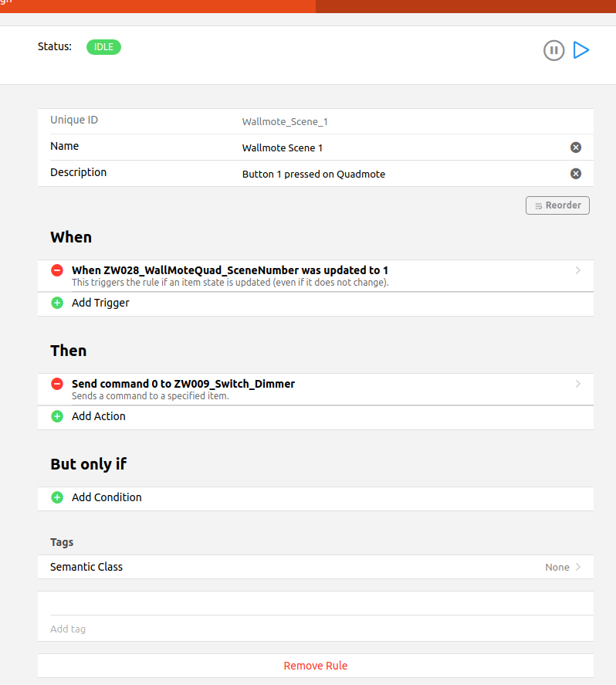Select the Add Trigger list item
The width and height of the screenshot is (616, 685).
pos(100,303)
